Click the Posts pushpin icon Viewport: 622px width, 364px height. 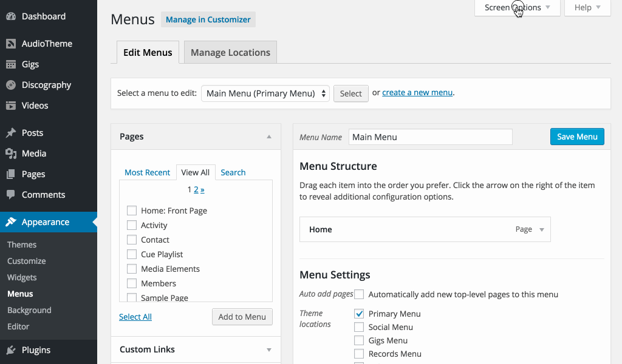point(11,133)
